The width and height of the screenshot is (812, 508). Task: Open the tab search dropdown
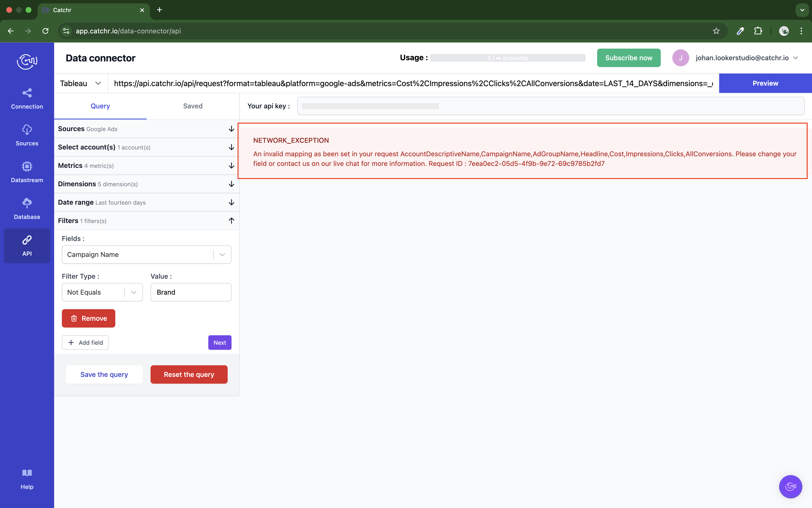[802, 10]
